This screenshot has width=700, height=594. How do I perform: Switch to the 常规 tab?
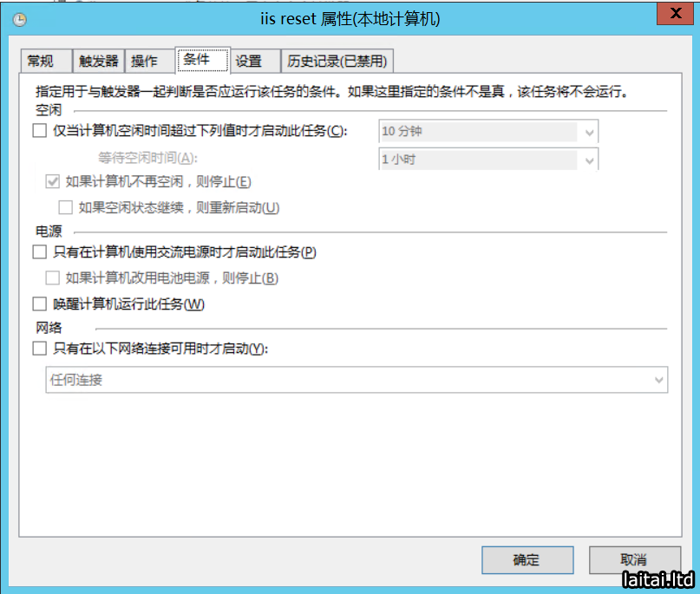click(x=41, y=61)
